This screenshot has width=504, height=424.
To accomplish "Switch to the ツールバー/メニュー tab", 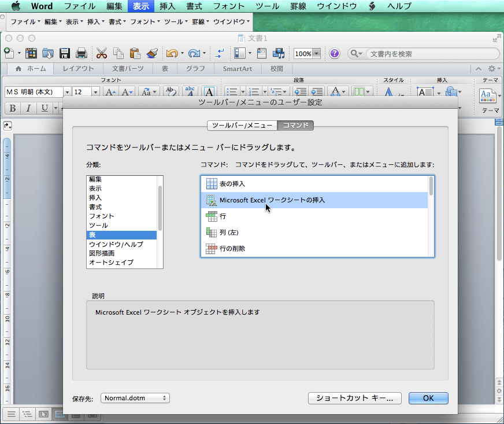I will [x=242, y=125].
